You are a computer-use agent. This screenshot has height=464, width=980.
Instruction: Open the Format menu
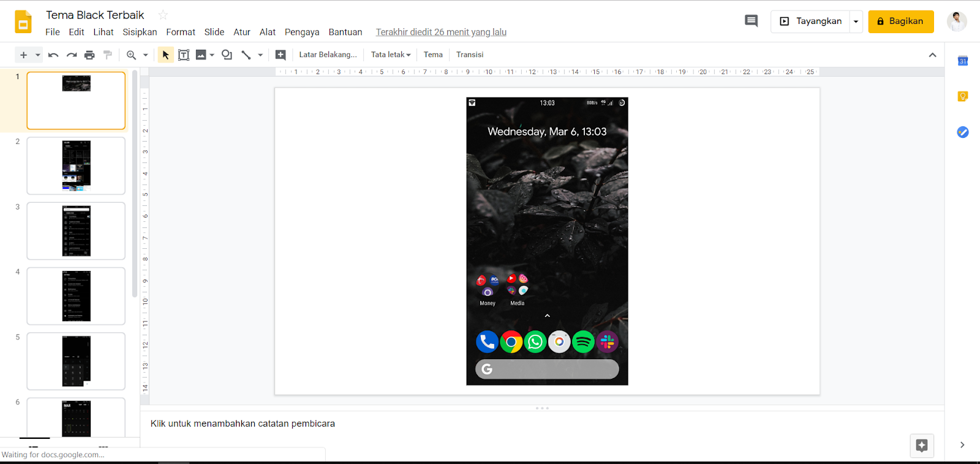coord(181,32)
